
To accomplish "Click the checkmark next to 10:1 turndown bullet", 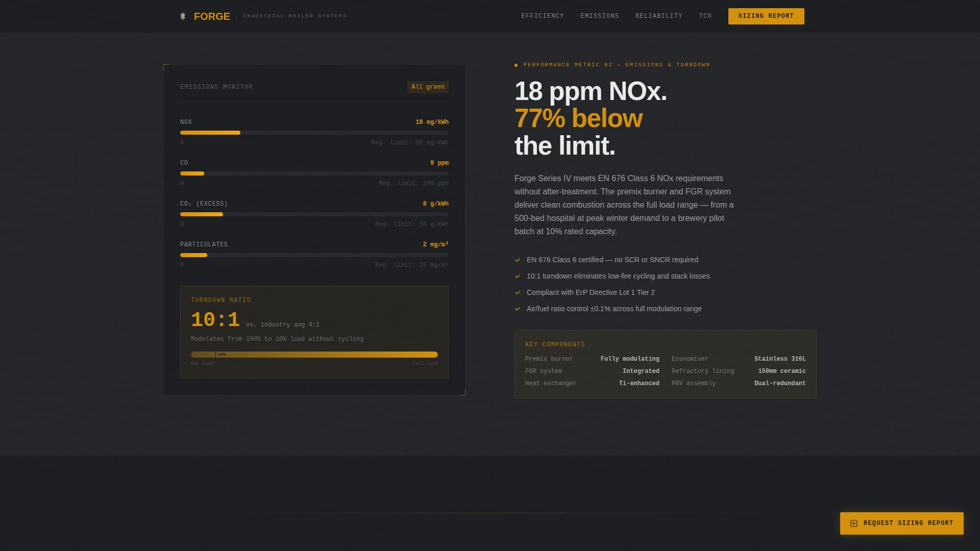I will [517, 276].
